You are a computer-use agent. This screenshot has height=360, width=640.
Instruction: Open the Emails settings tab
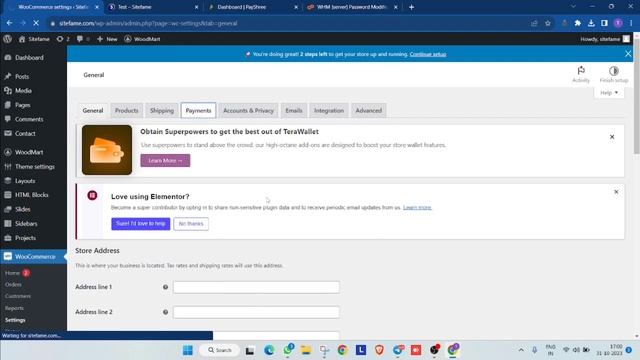click(293, 111)
